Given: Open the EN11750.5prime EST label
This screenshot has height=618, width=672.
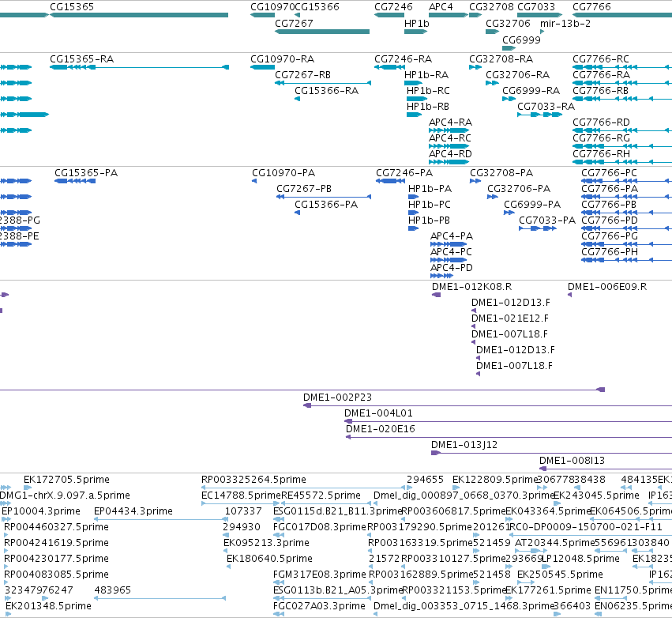Looking at the screenshot, I should click(633, 590).
